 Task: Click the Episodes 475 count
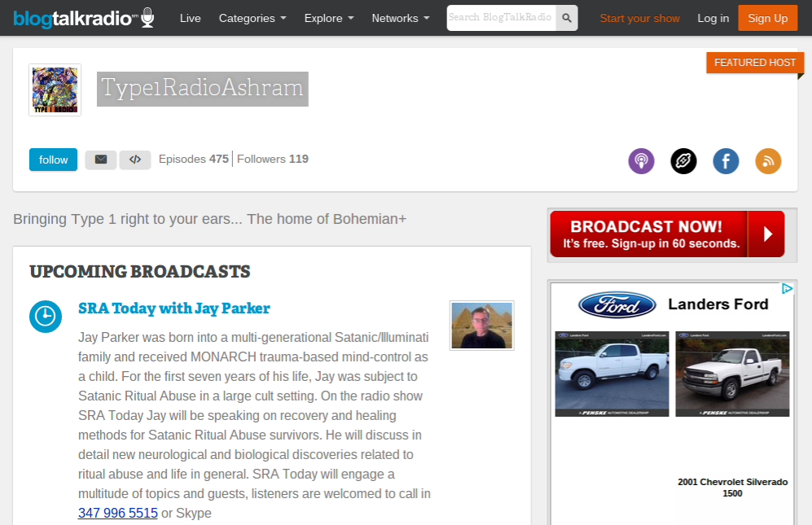tap(194, 159)
